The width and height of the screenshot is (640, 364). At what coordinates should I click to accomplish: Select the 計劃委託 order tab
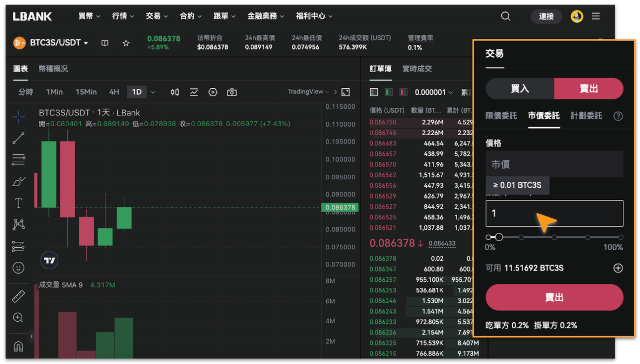point(586,116)
